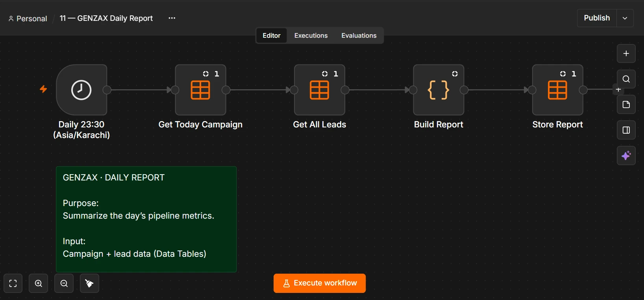Add a sticky note to canvas
The height and width of the screenshot is (300, 644).
626,105
